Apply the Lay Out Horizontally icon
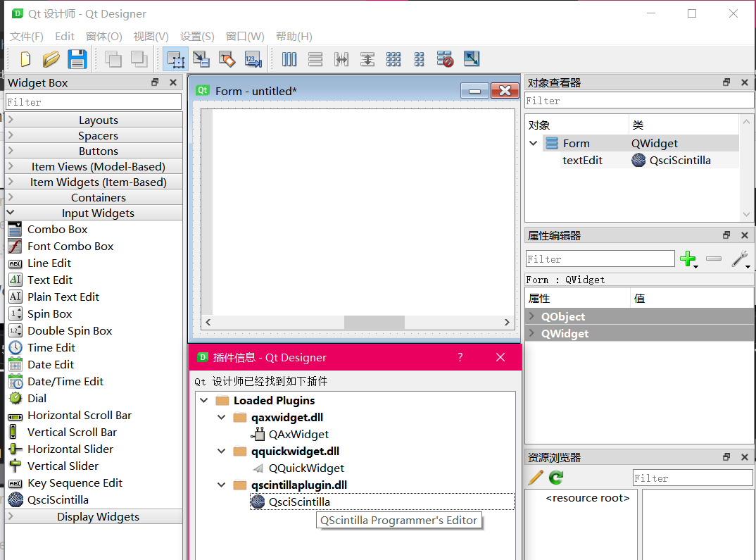 click(x=289, y=59)
